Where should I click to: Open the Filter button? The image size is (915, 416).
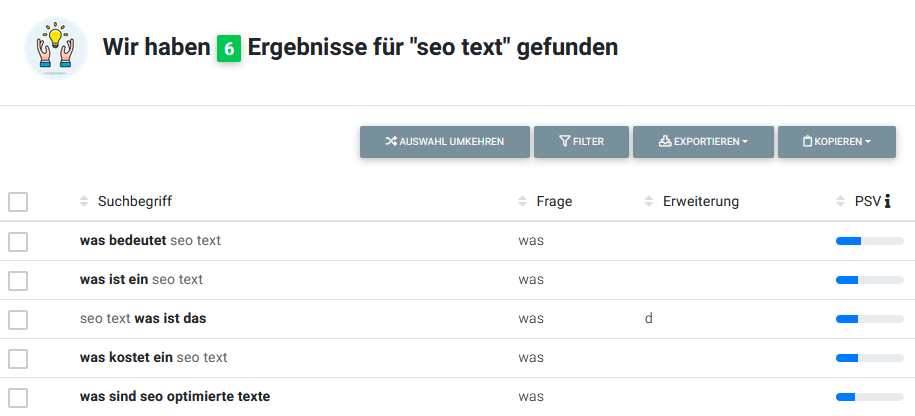581,142
